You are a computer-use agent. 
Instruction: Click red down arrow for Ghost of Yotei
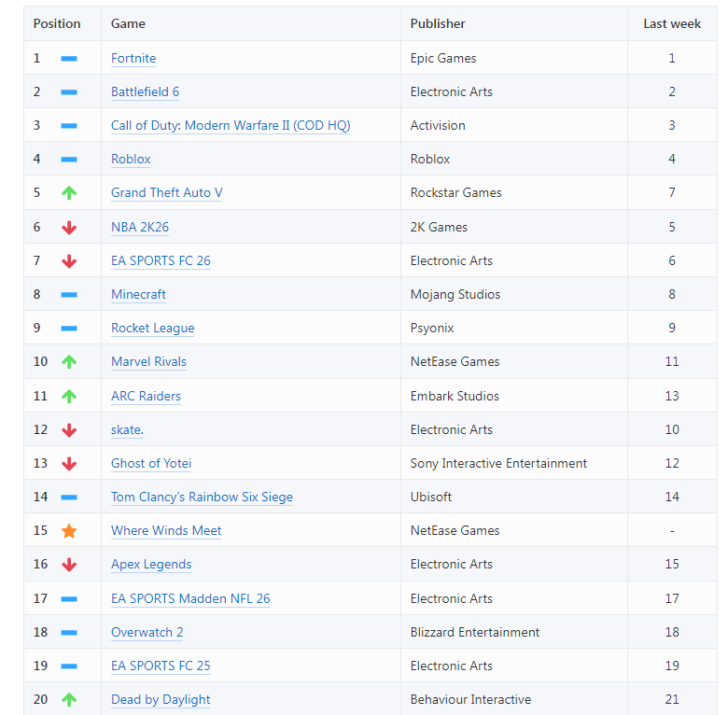click(69, 463)
